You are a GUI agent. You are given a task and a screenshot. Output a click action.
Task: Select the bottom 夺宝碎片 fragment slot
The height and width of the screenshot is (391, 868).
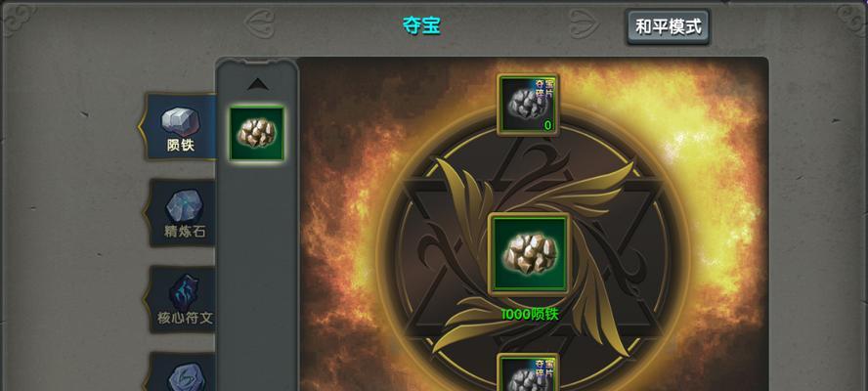pos(528,372)
